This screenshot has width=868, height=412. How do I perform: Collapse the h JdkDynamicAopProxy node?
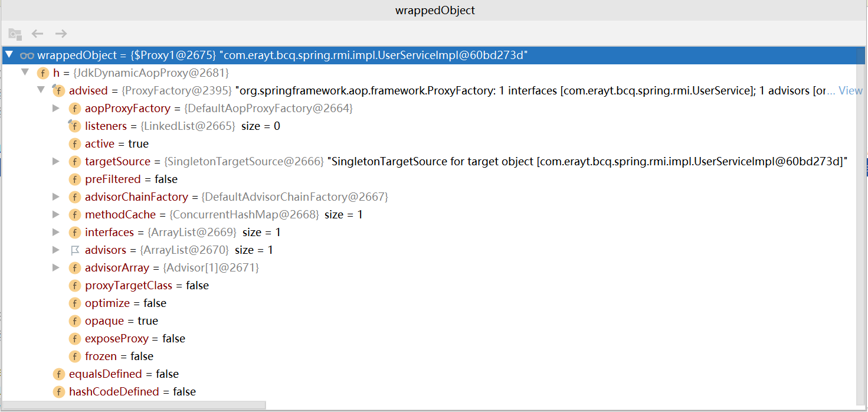click(25, 73)
